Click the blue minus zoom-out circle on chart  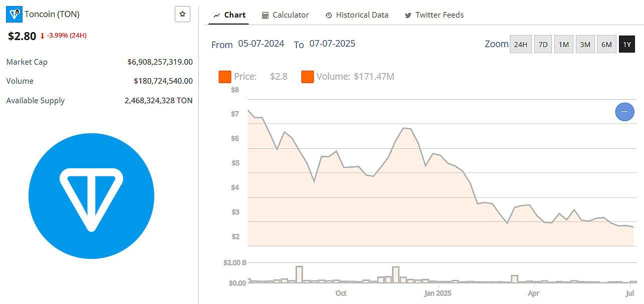[x=624, y=112]
